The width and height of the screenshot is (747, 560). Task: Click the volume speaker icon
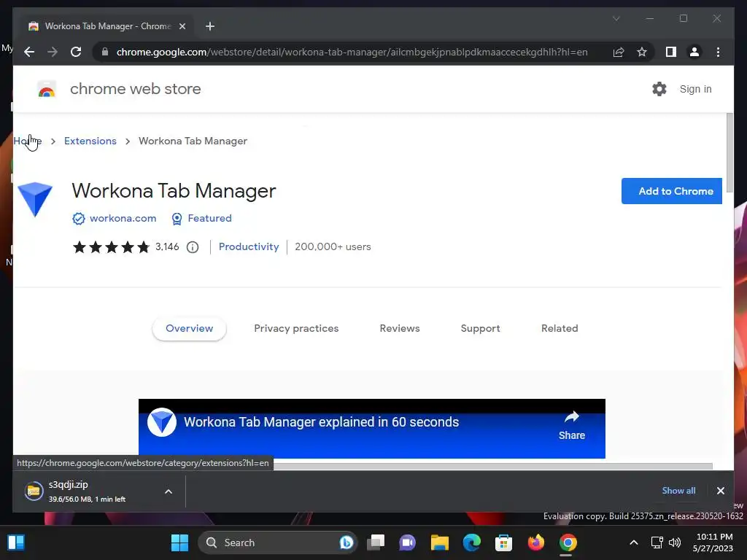[x=675, y=542]
